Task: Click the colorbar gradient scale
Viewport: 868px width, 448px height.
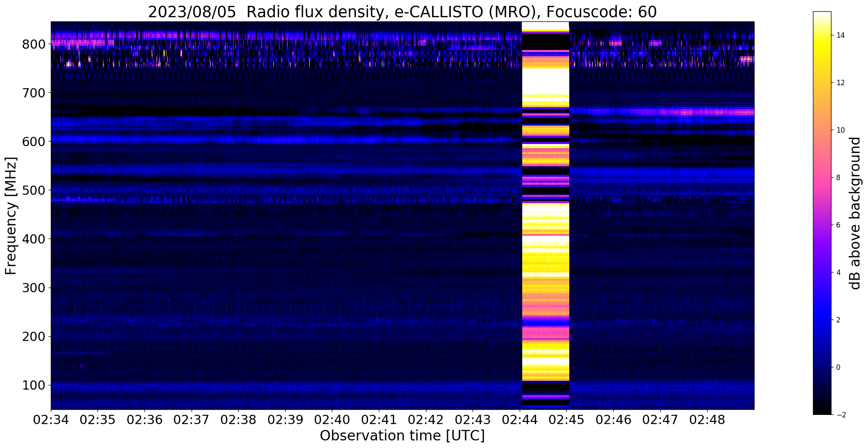Action: (x=822, y=213)
